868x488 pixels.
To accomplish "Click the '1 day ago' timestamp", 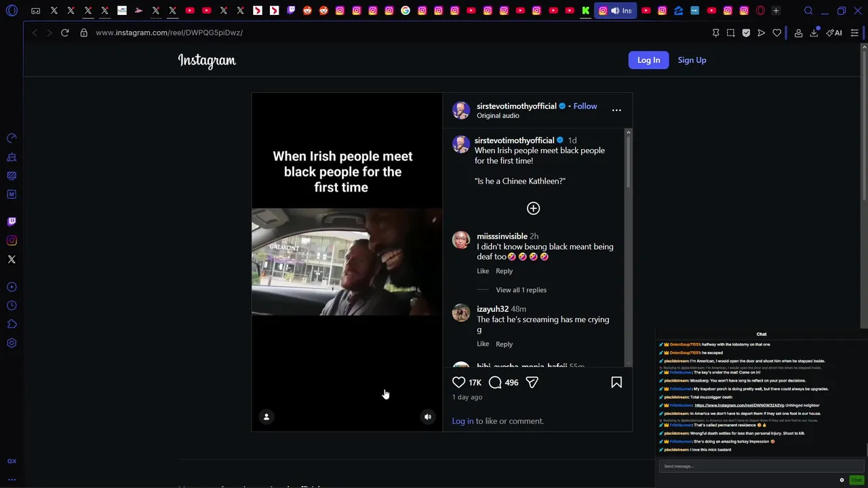I will (467, 397).
